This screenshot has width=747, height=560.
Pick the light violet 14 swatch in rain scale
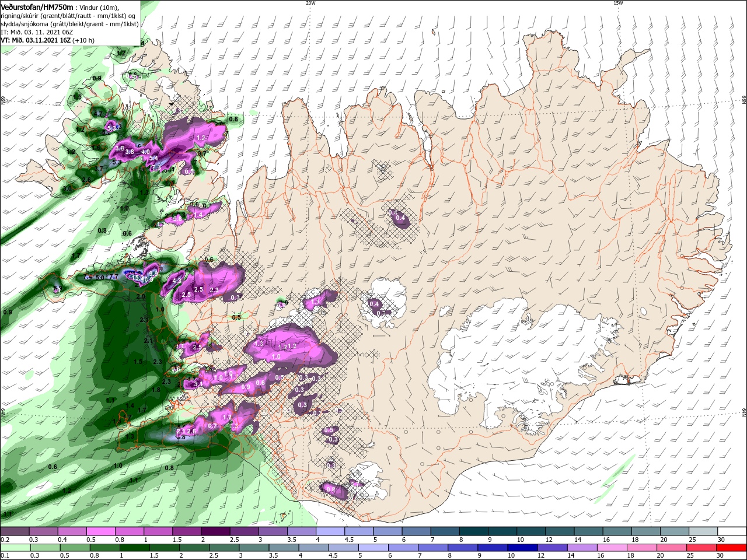click(x=582, y=548)
